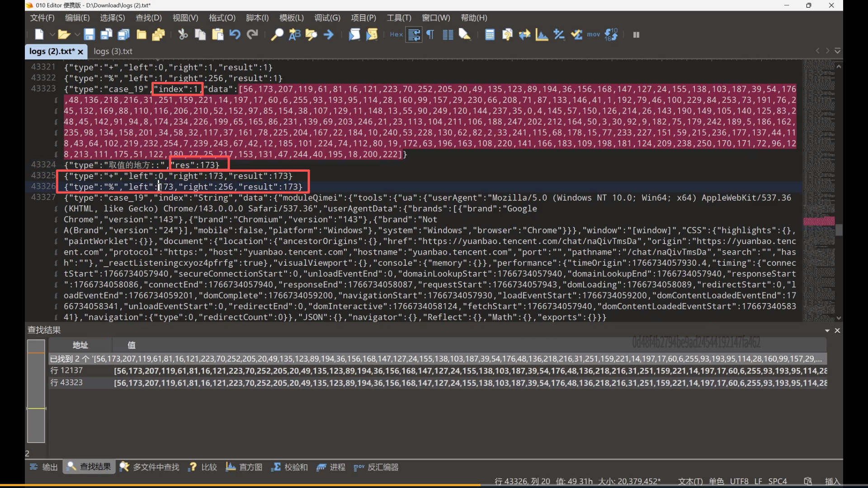Save the current file
868x488 pixels.
[89, 34]
